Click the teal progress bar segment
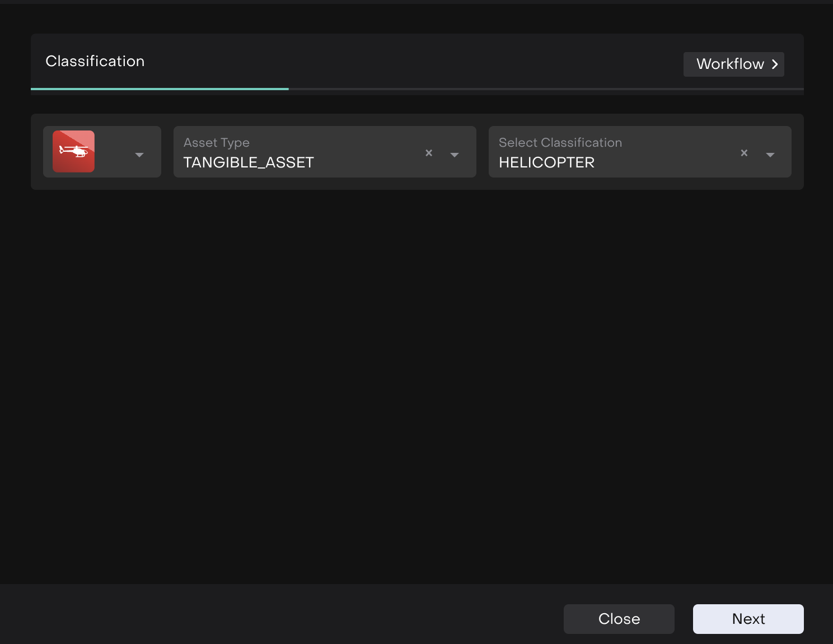This screenshot has width=833, height=644. point(160,89)
